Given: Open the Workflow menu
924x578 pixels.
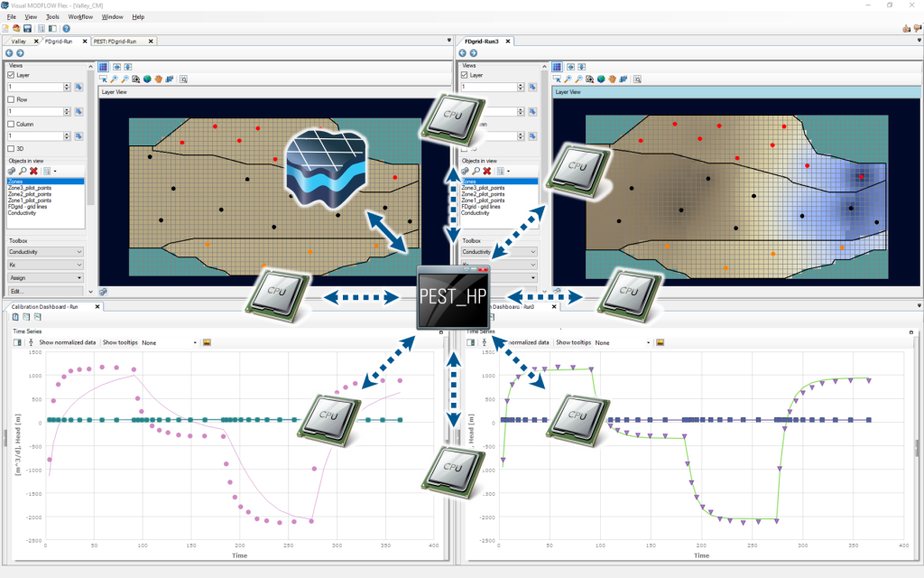Looking at the screenshot, I should click(x=80, y=17).
